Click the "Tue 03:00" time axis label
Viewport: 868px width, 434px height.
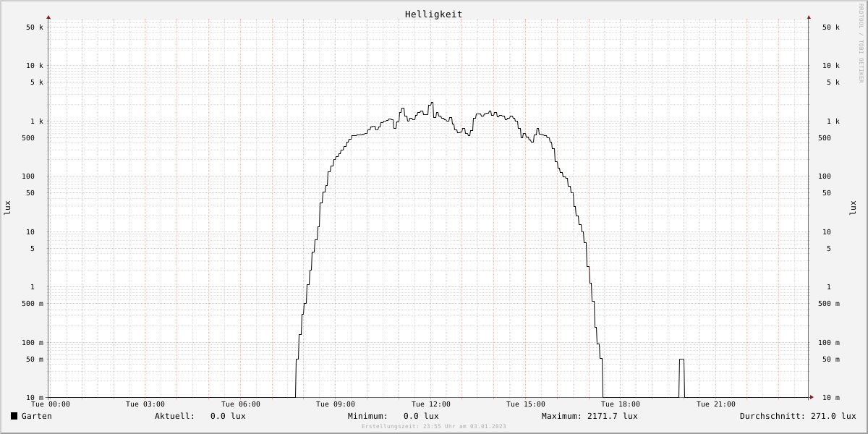(x=145, y=404)
